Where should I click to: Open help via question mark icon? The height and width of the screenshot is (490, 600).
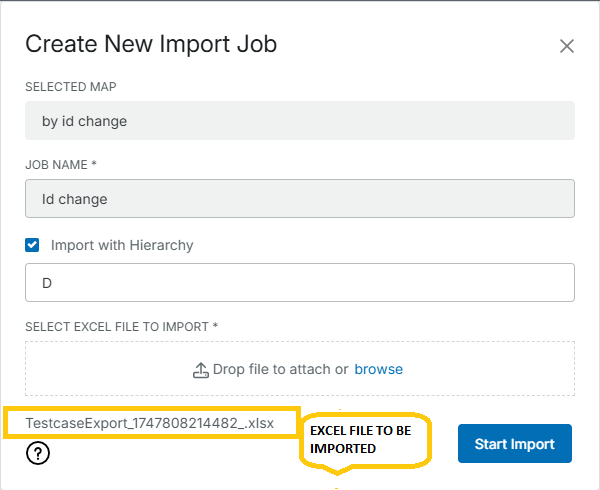(38, 454)
